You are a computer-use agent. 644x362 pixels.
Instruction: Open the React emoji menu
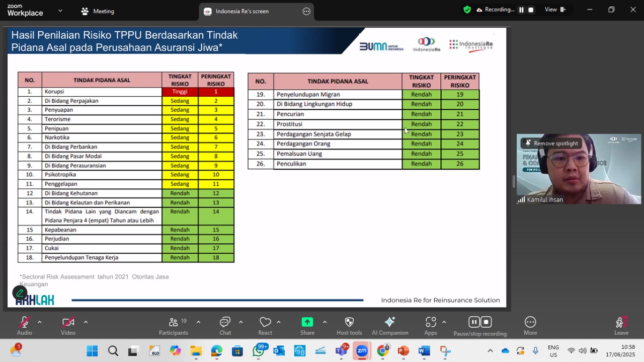click(x=265, y=326)
